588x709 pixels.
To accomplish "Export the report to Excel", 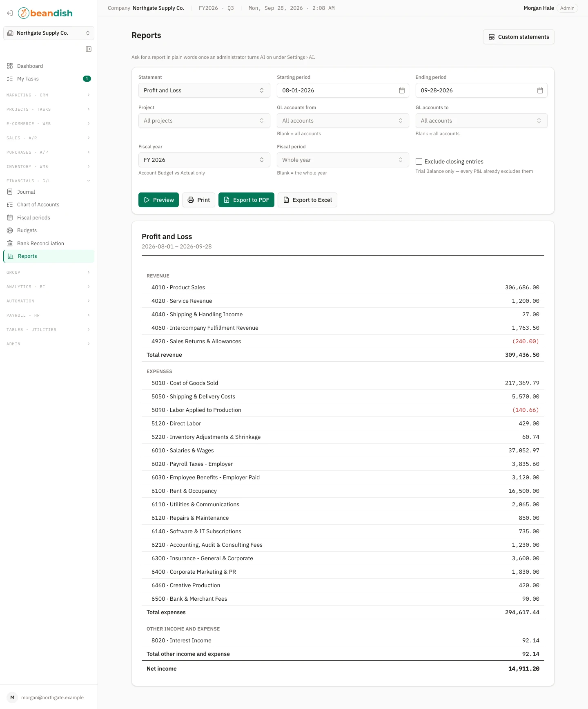I will point(307,200).
